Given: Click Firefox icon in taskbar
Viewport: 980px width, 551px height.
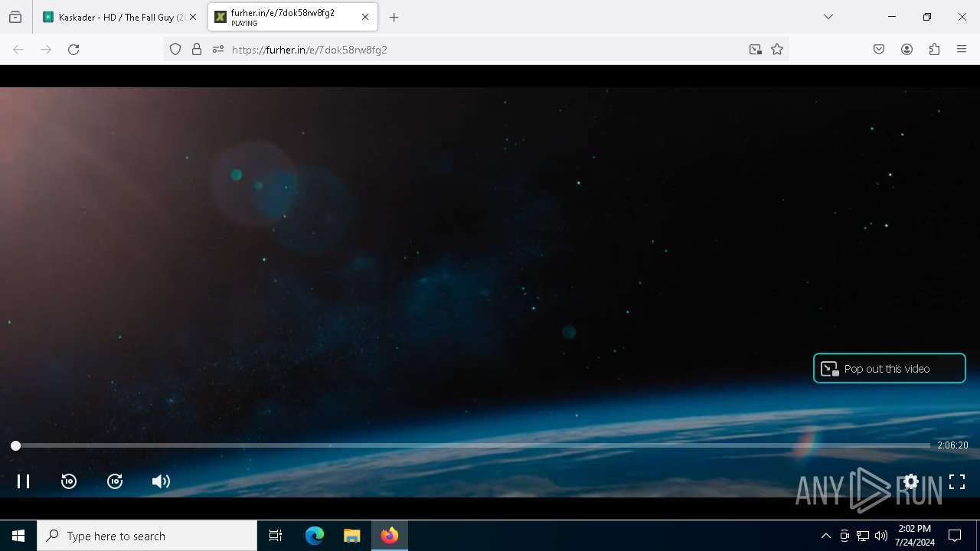Looking at the screenshot, I should point(390,536).
